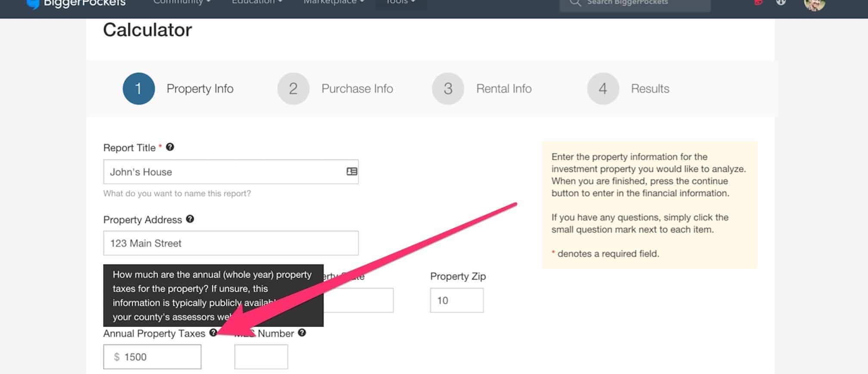The width and height of the screenshot is (868, 374).
Task: Select the step 3 Rental Info tab
Action: (x=482, y=89)
